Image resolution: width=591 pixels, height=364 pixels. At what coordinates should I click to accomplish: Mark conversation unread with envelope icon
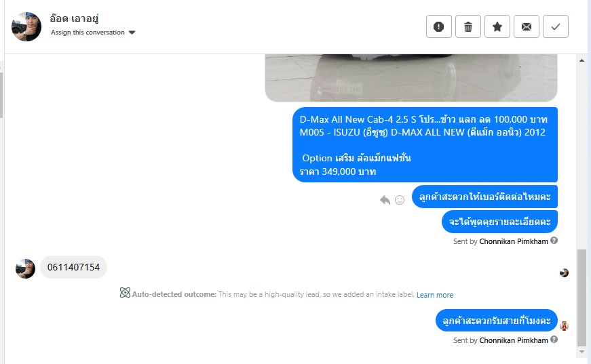coord(526,26)
